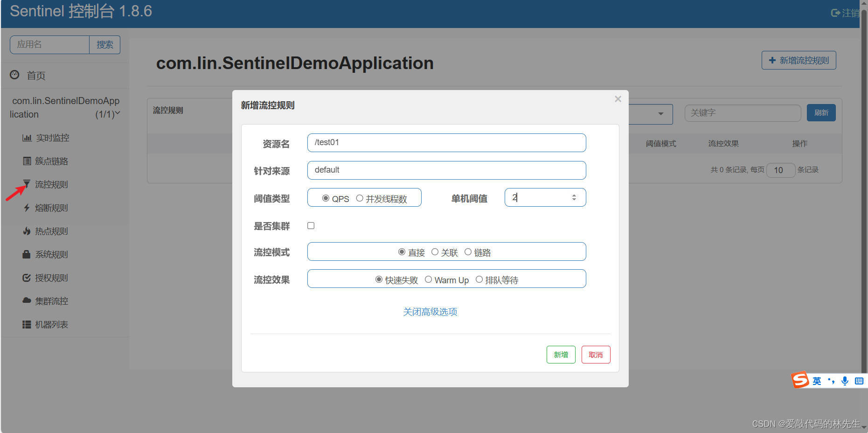Click the 单机阈值 number field
The image size is (868, 433).
(545, 197)
